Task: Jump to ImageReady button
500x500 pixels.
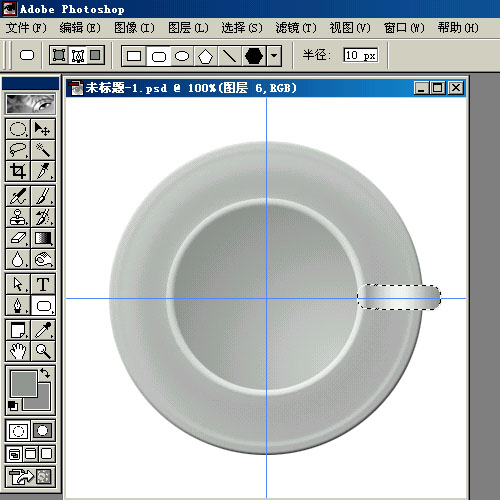Action: point(30,476)
